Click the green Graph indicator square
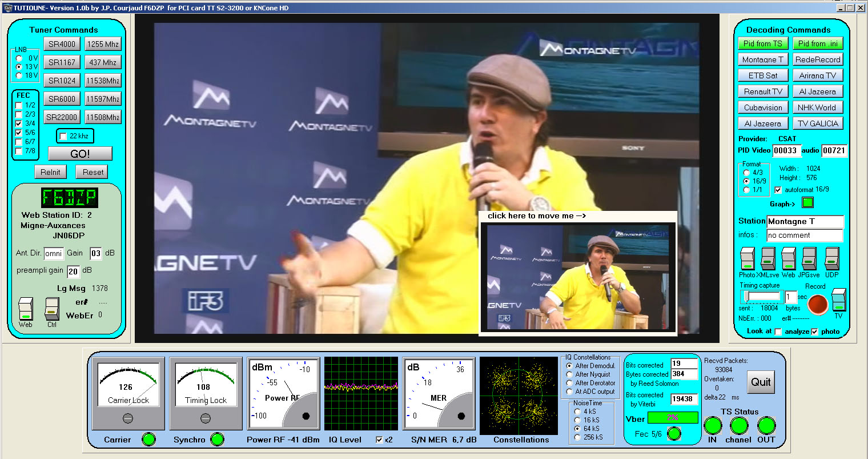The image size is (868, 459). pyautogui.click(x=807, y=203)
